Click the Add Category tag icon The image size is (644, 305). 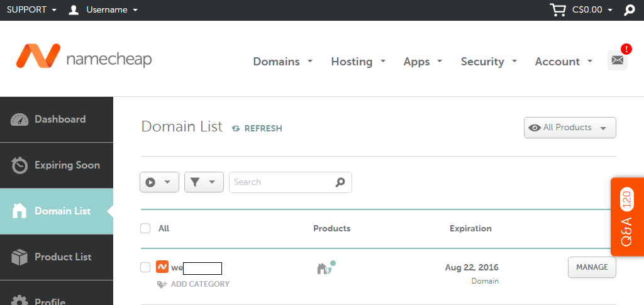point(162,284)
